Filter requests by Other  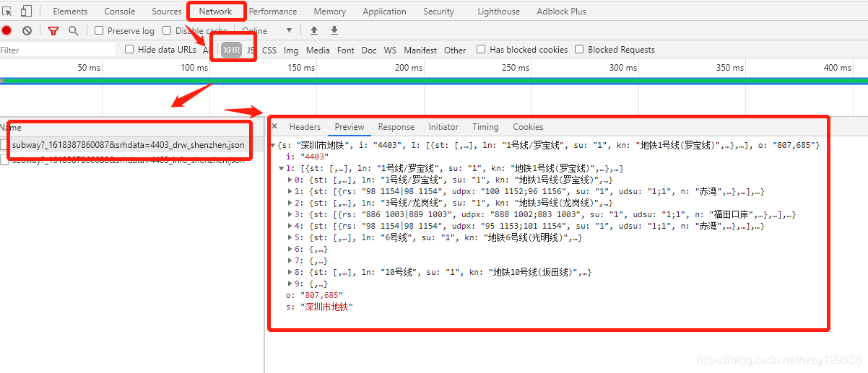(455, 50)
